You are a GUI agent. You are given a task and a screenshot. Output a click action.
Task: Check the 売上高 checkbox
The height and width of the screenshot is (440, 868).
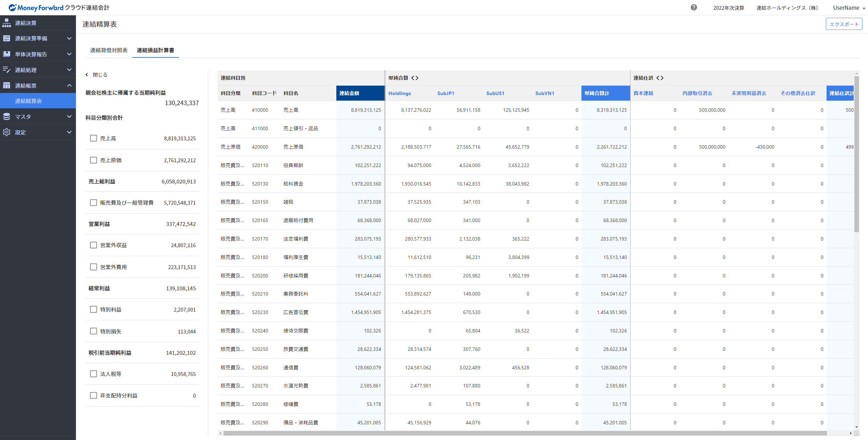click(93, 138)
